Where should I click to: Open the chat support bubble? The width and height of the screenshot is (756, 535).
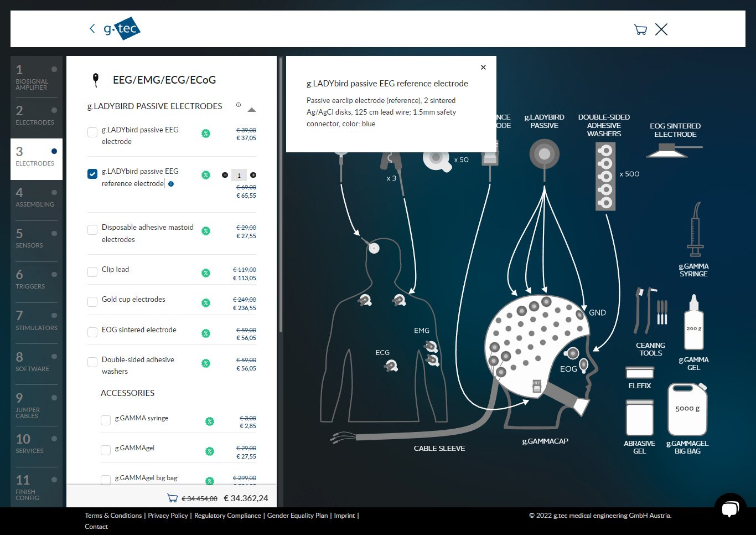click(x=730, y=508)
